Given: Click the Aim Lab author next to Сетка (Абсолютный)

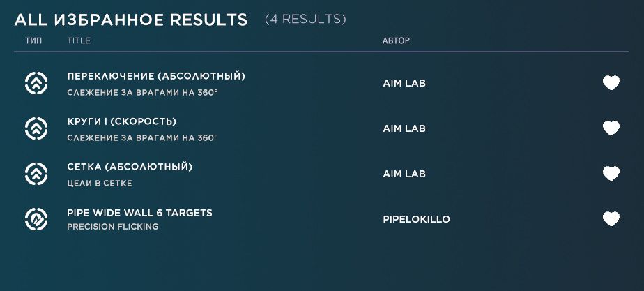Looking at the screenshot, I should click(404, 174).
